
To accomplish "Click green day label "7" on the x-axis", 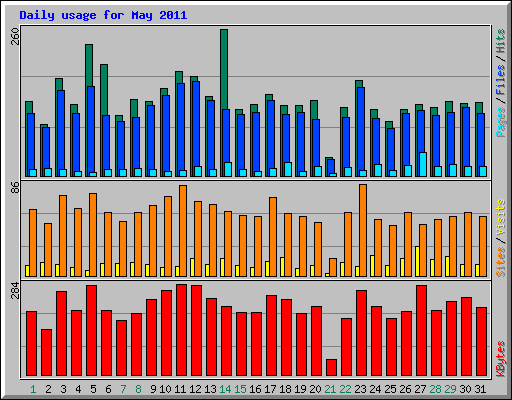I will click(x=123, y=389).
